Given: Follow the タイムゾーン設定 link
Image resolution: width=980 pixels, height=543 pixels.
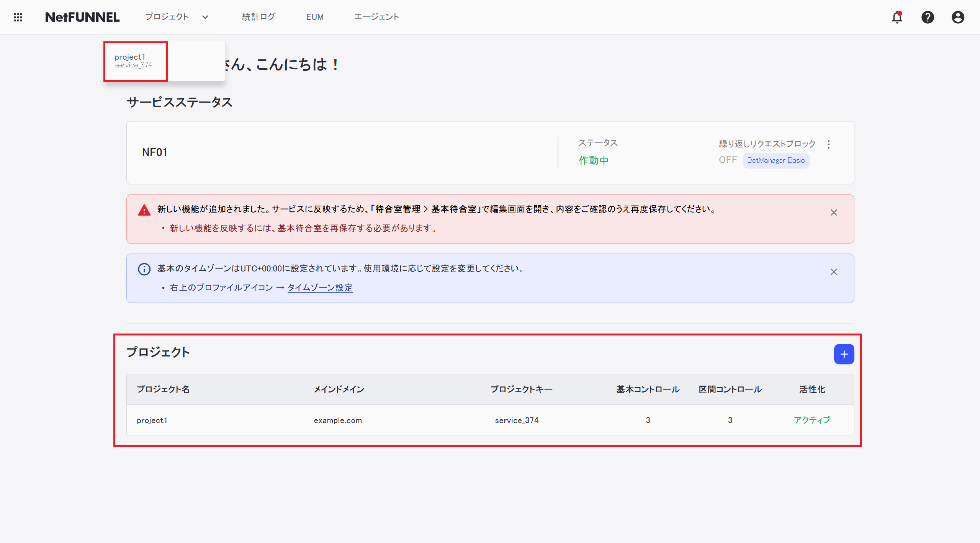Looking at the screenshot, I should tap(320, 288).
